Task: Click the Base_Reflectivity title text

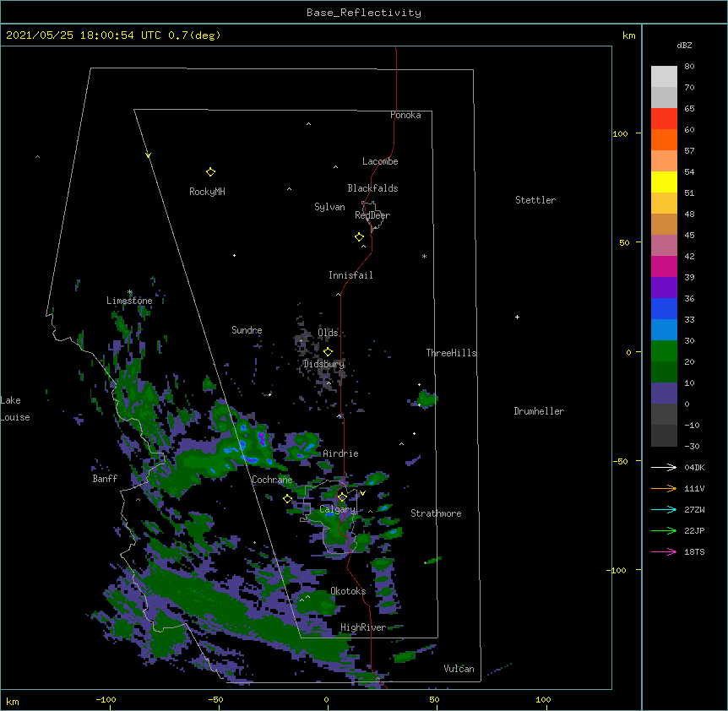Action: pos(363,13)
